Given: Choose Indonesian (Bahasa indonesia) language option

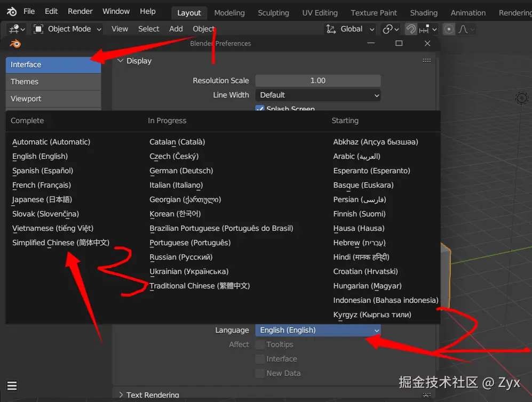Looking at the screenshot, I should tap(385, 300).
